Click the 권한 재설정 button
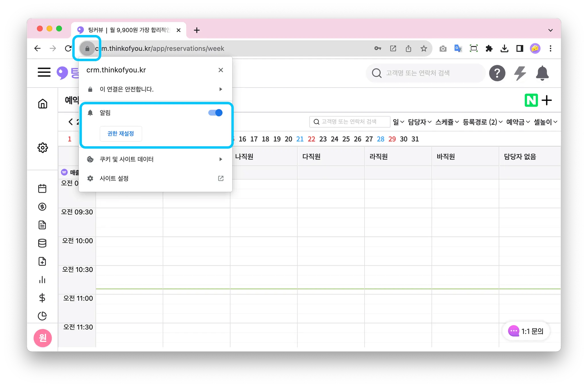The image size is (588, 387). [121, 134]
